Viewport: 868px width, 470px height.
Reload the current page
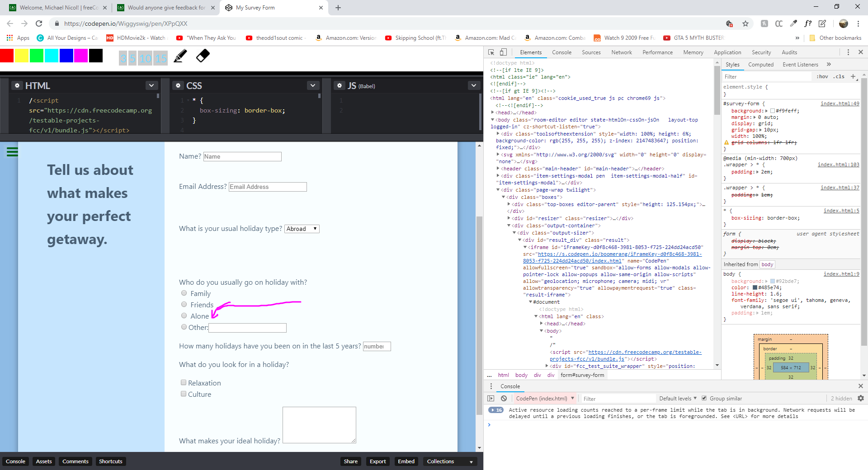[x=39, y=23]
